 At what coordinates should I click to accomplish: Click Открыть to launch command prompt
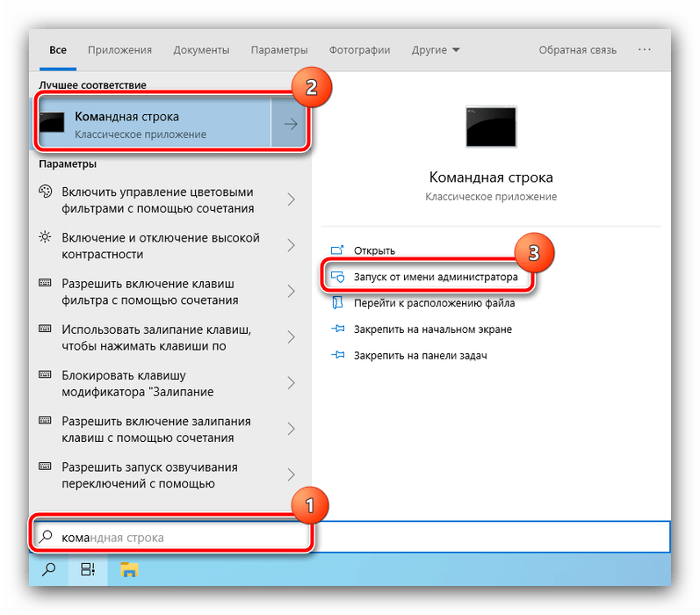pyautogui.click(x=374, y=250)
